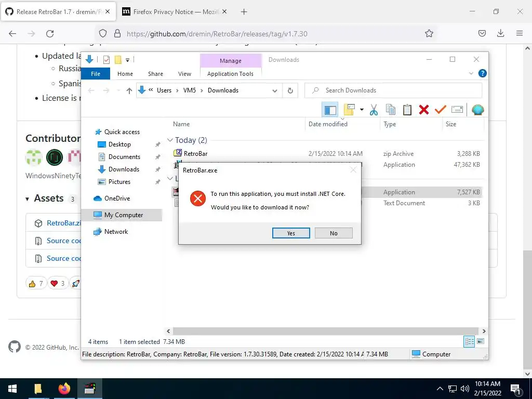Click the Properties quick access icon in title bar

tap(106, 60)
